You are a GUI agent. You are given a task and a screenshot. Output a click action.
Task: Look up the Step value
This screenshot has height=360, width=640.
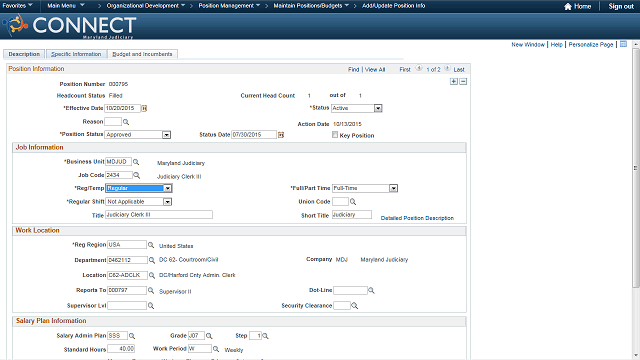click(265, 336)
